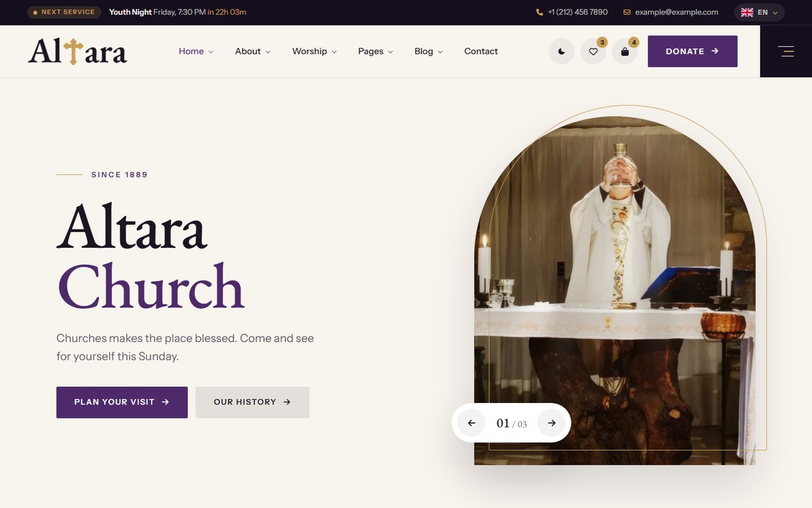
Task: Expand the Home menu
Action: click(x=196, y=51)
